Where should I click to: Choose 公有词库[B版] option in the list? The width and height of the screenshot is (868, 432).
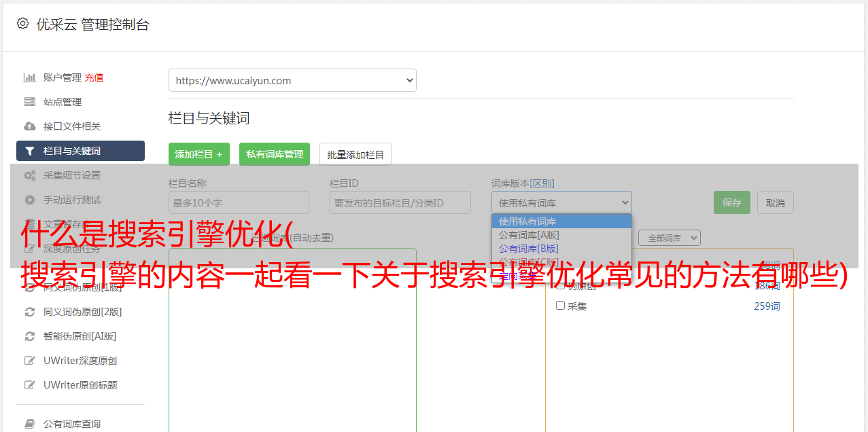click(561, 249)
